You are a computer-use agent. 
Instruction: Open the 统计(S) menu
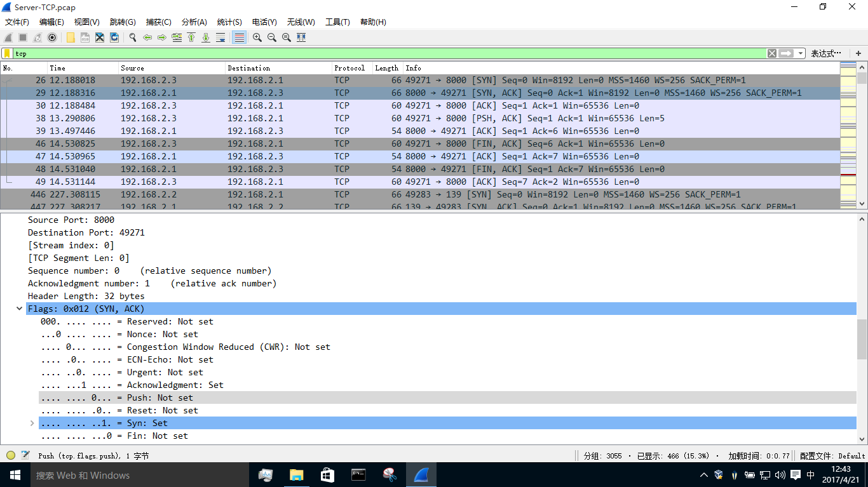pyautogui.click(x=229, y=22)
